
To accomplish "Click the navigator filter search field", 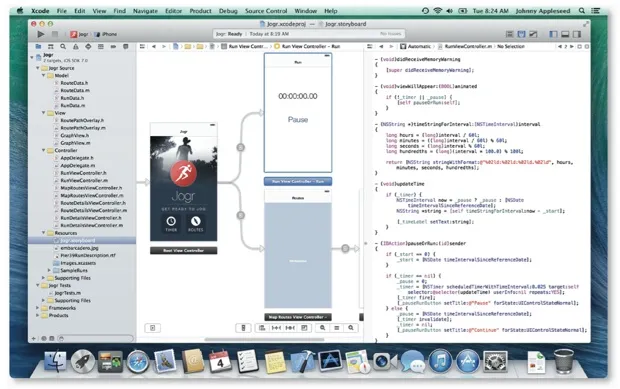I will 95,339.
